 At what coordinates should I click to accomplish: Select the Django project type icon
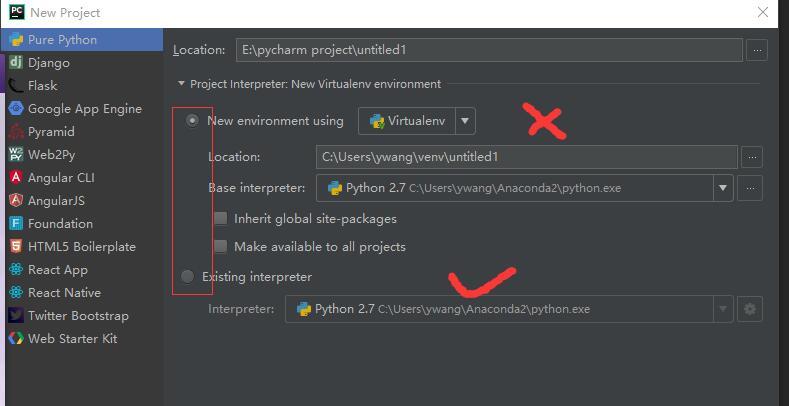16,63
